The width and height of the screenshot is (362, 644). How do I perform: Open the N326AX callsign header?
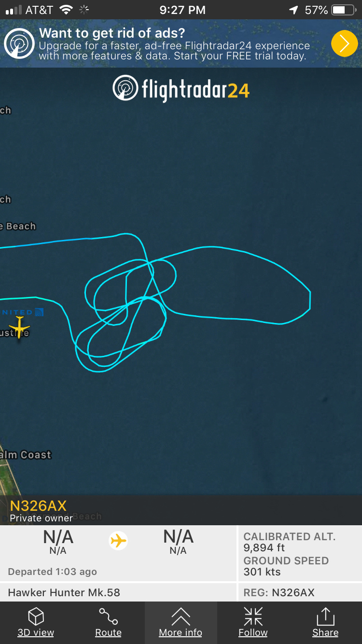[38, 505]
